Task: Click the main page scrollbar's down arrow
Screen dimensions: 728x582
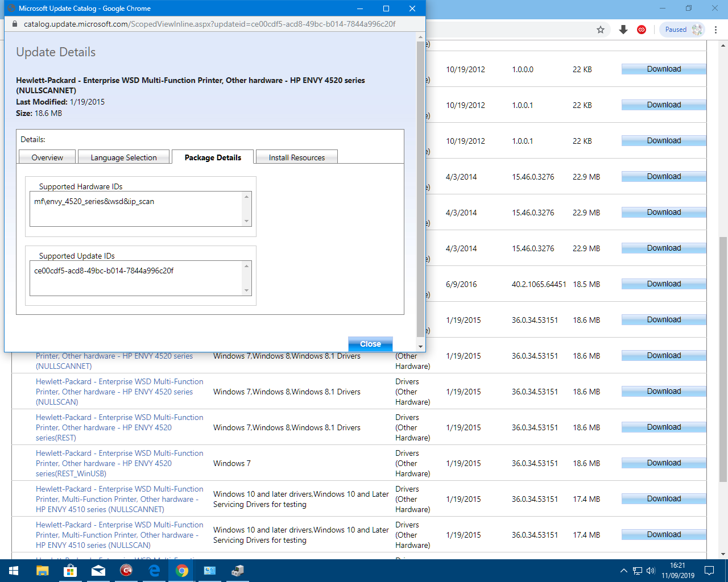Action: (x=723, y=554)
